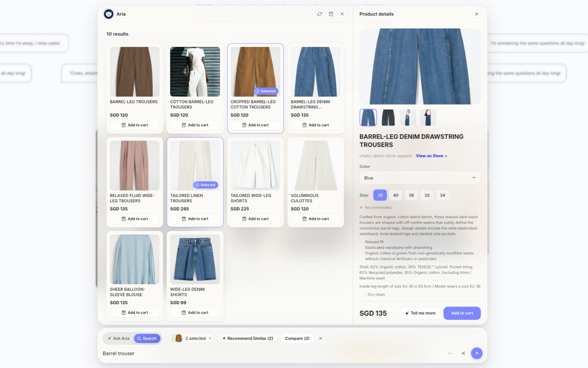The height and width of the screenshot is (368, 588).
Task: Switch to Search mode
Action: pos(147,338)
